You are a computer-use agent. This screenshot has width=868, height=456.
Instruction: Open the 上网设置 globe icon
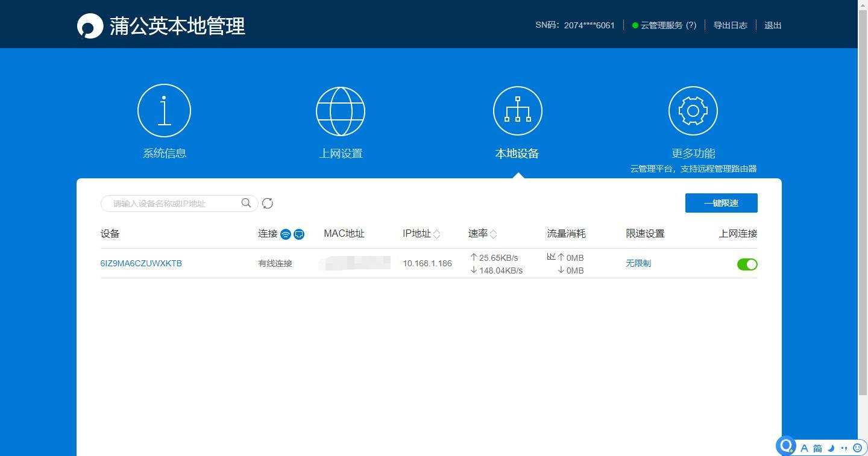(x=341, y=111)
